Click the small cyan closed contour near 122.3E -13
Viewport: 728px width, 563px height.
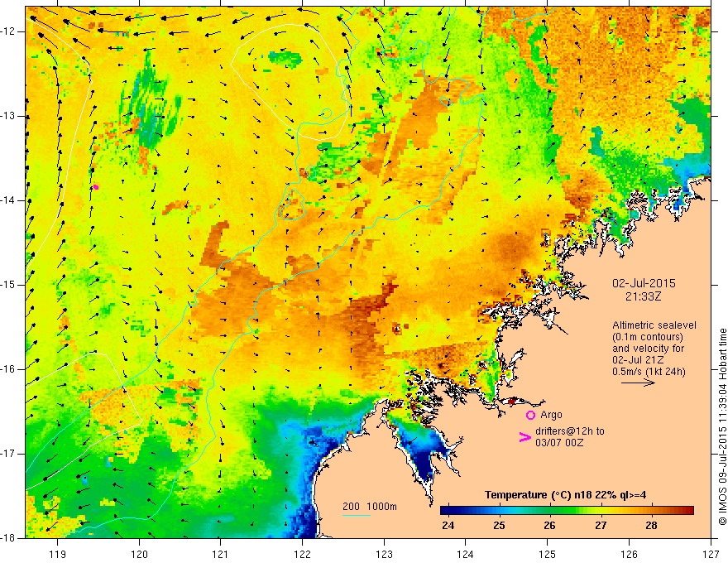tap(327, 113)
